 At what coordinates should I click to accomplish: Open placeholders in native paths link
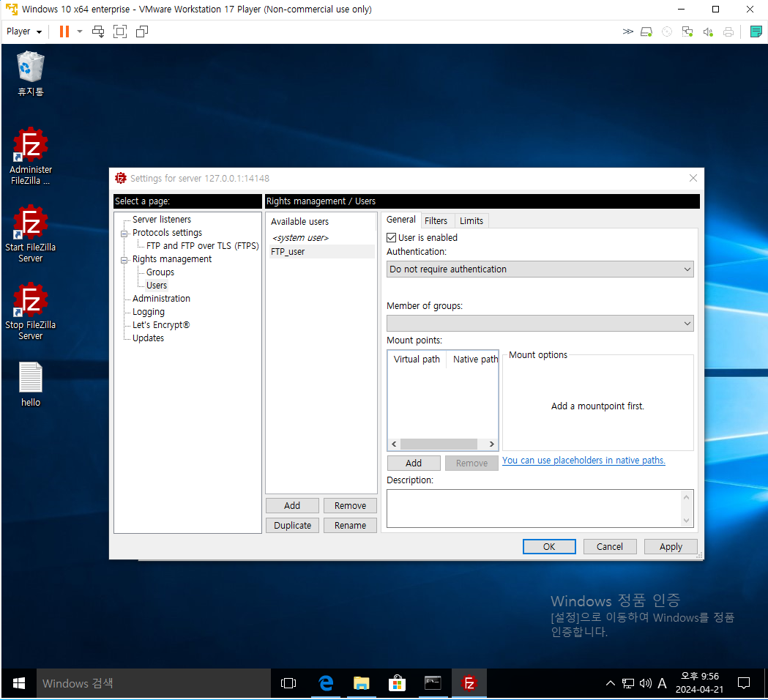pyautogui.click(x=584, y=461)
